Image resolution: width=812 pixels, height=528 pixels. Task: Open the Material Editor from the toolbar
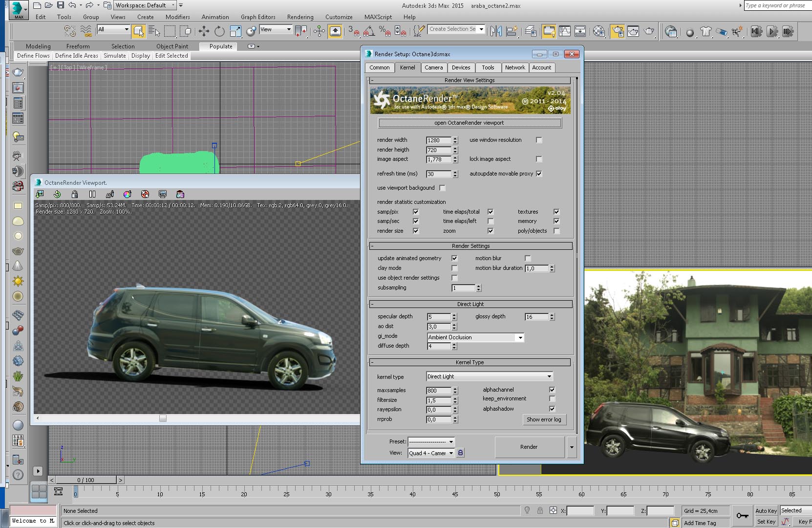tap(599, 31)
